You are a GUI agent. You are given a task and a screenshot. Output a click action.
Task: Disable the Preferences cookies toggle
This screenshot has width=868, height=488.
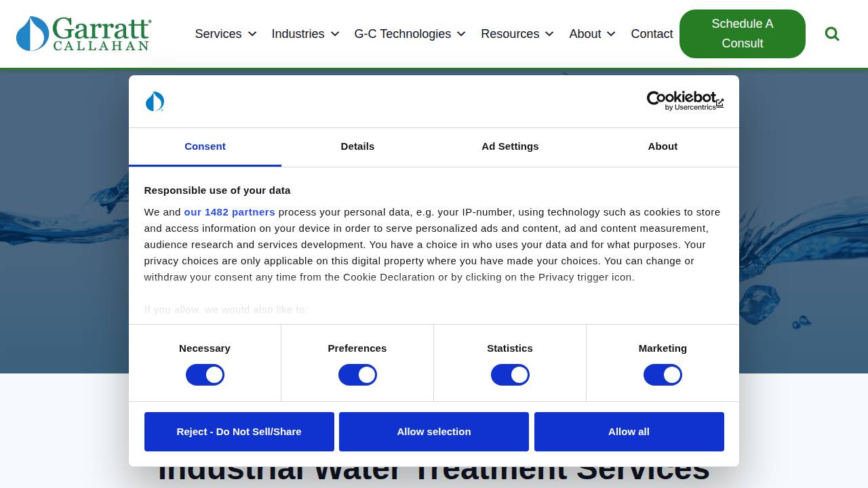[x=357, y=375]
